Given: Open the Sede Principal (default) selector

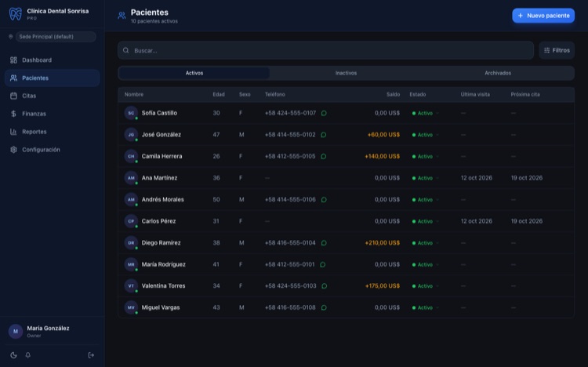Looking at the screenshot, I should (x=56, y=37).
